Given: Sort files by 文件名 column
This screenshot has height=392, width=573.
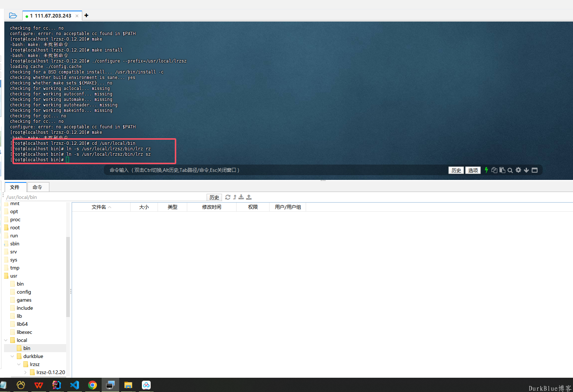Looking at the screenshot, I should (x=101, y=207).
